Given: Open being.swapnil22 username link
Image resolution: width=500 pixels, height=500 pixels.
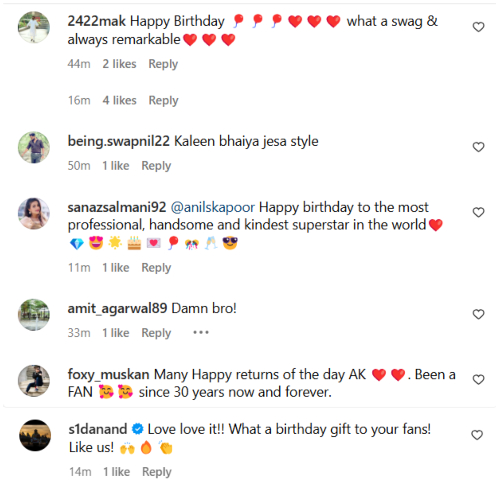Looking at the screenshot, I should (119, 141).
